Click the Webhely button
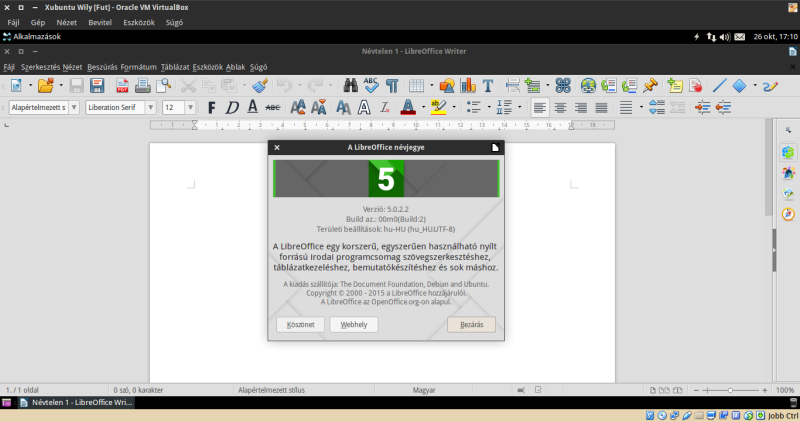This screenshot has height=422, width=800. tap(354, 325)
